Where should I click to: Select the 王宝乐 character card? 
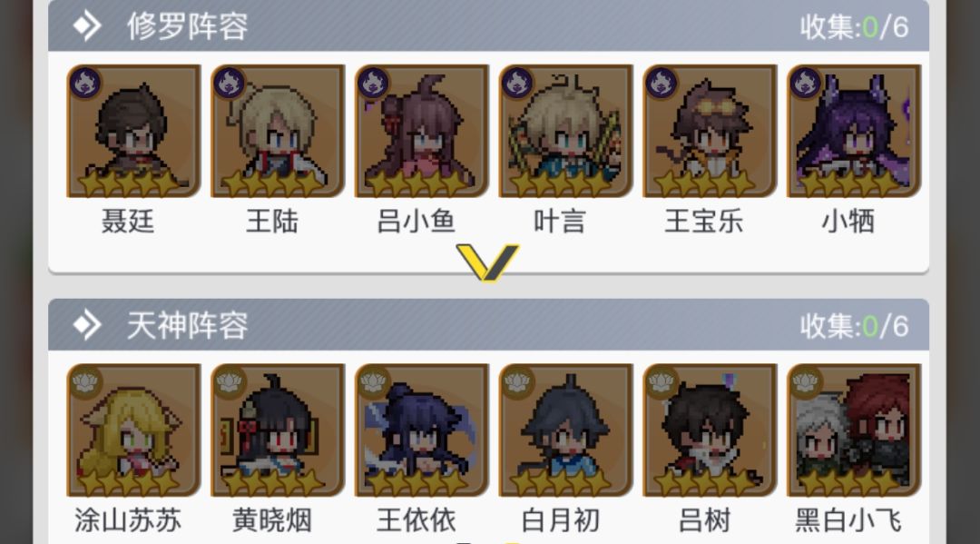(x=710, y=131)
